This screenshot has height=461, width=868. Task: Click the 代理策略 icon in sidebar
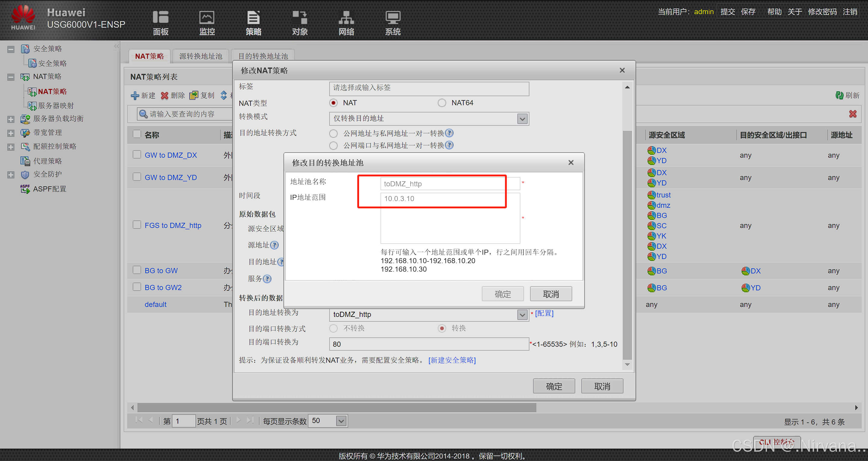[25, 161]
